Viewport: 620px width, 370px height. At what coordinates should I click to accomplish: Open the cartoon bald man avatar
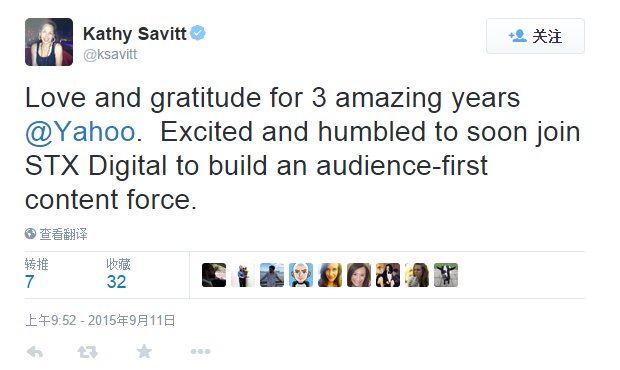coord(301,275)
